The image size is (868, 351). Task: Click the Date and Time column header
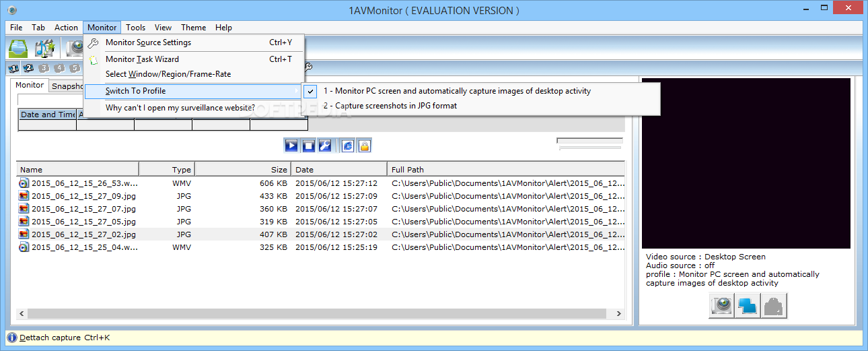click(x=47, y=115)
